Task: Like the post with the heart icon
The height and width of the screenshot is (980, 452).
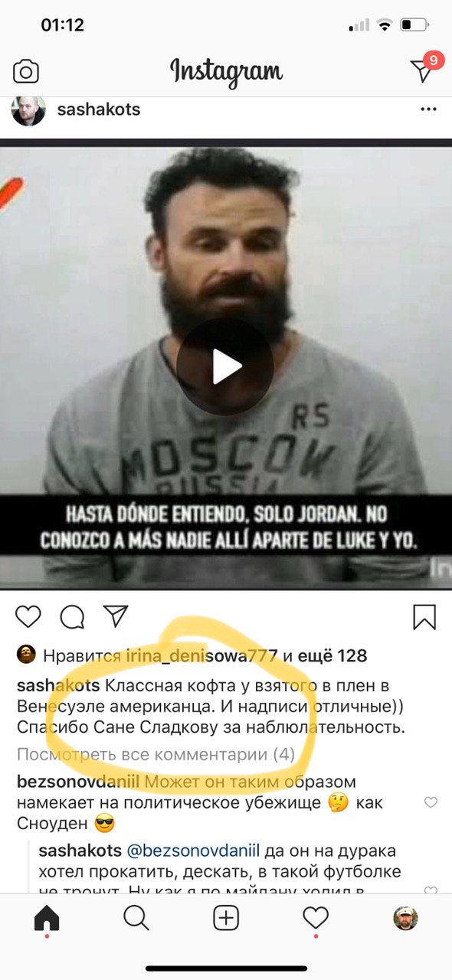Action: (28, 616)
